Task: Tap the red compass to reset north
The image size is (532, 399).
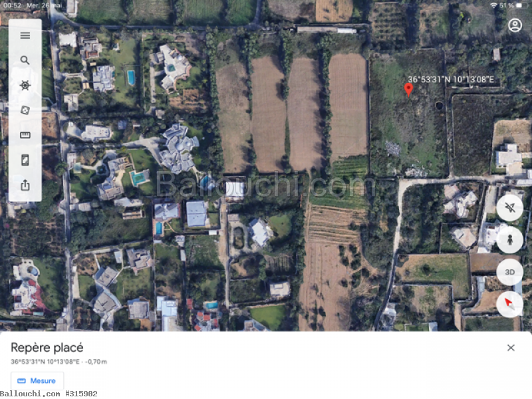Action: (x=509, y=304)
